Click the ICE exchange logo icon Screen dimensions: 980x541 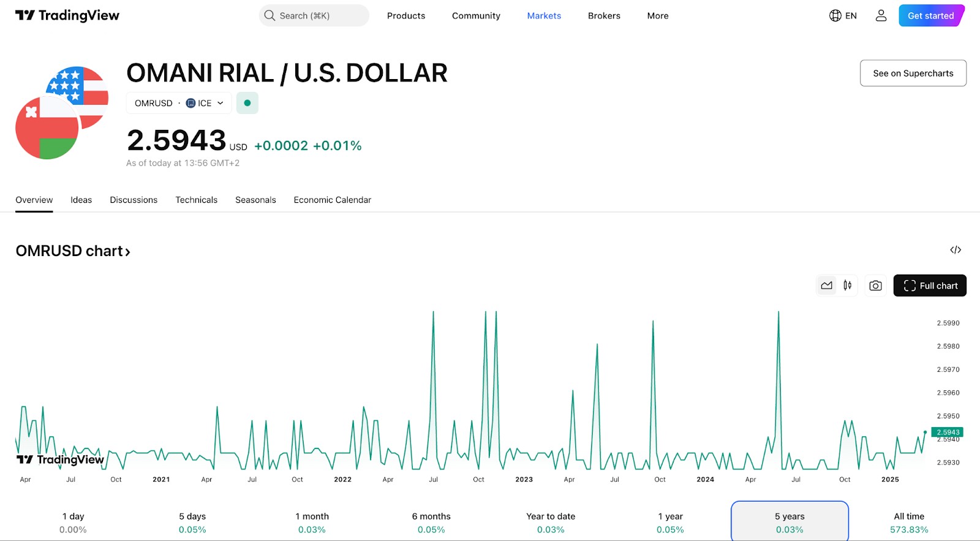(x=190, y=103)
